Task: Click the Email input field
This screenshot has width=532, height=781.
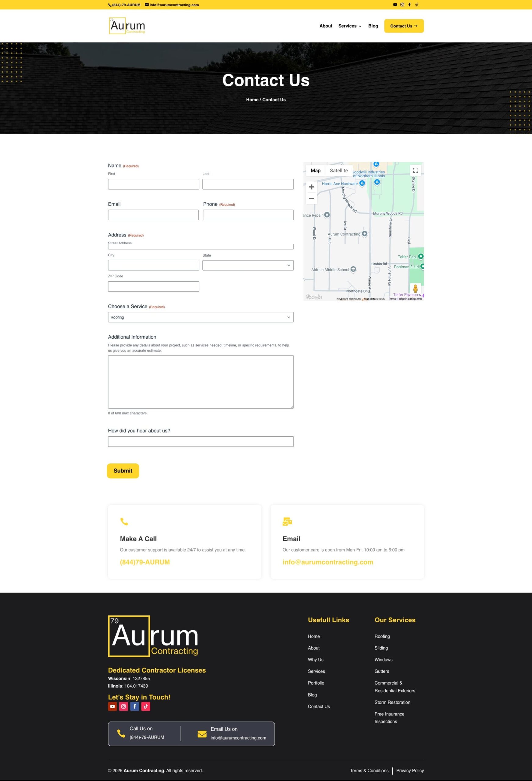Action: click(153, 215)
